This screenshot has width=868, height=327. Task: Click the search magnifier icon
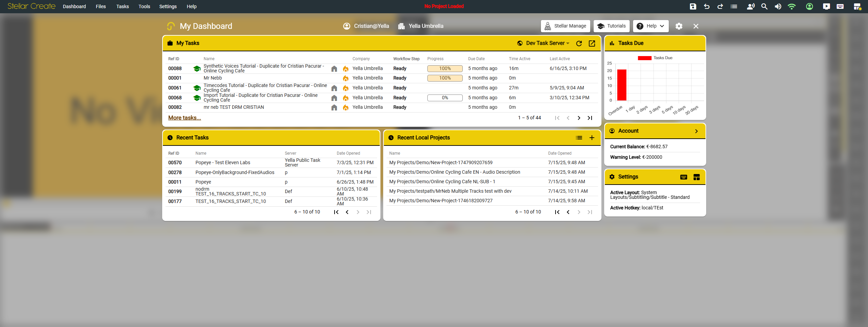tap(764, 6)
